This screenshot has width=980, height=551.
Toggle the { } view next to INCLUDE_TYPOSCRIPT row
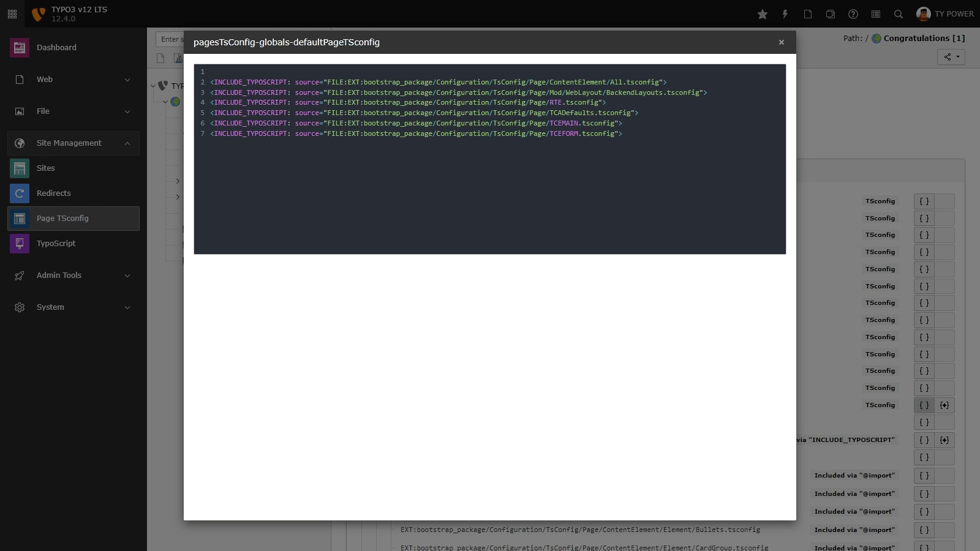click(924, 440)
